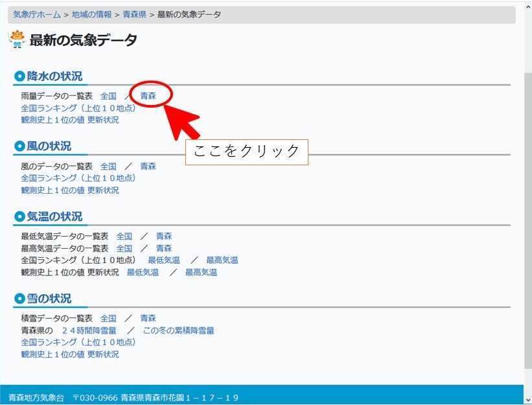Click the 風のデータの一覧表 label text
Screen dimensions: 532x405
point(56,166)
